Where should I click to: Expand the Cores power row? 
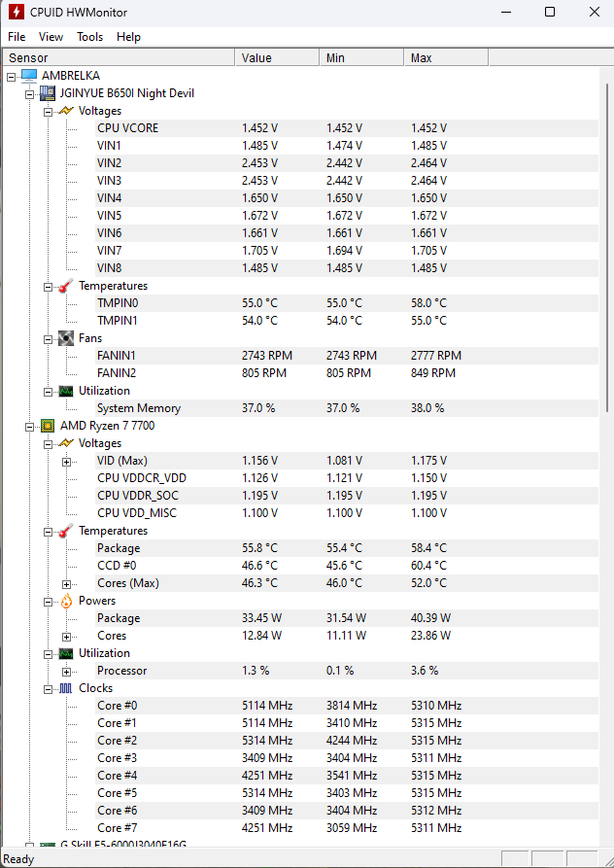click(66, 637)
